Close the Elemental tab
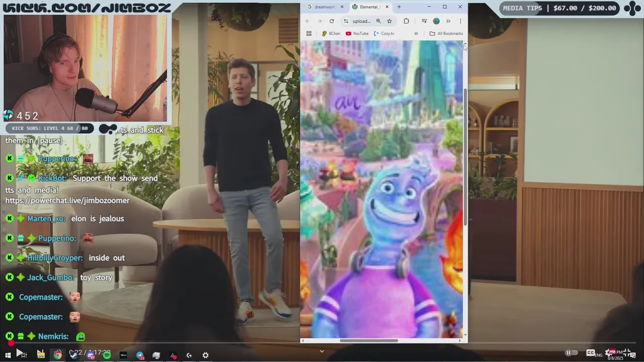Screen dimensions: 644x362 coord(386,7)
